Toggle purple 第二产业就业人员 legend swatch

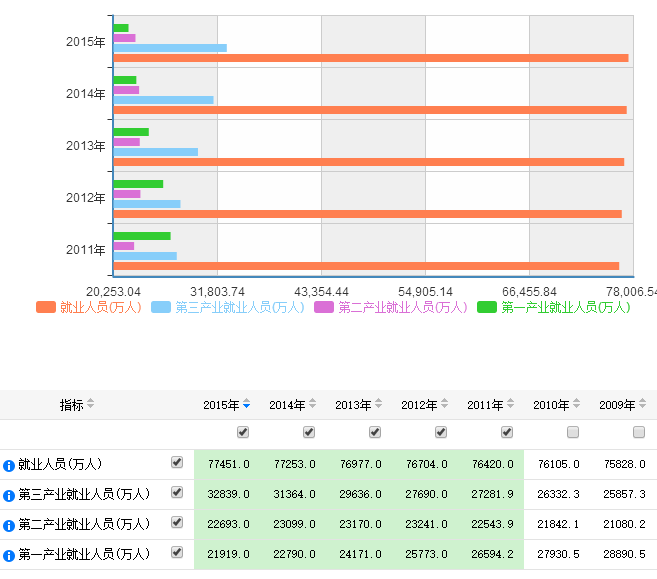[x=324, y=307]
